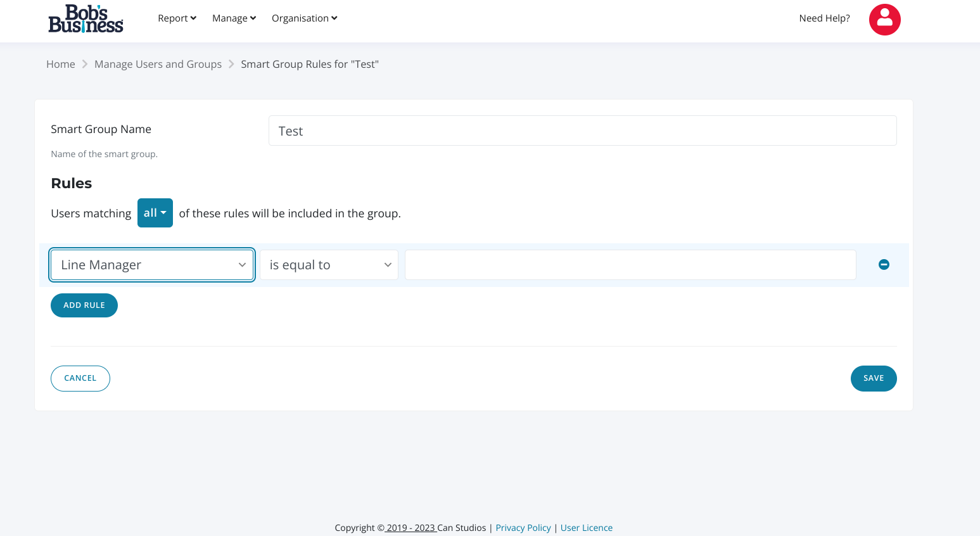Expand the Report menu
The image size is (980, 536).
[177, 18]
